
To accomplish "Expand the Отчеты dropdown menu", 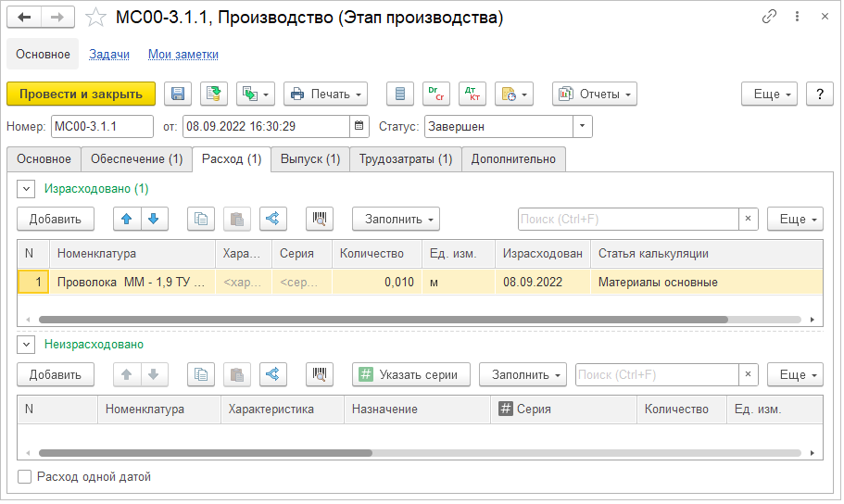I will (x=595, y=94).
